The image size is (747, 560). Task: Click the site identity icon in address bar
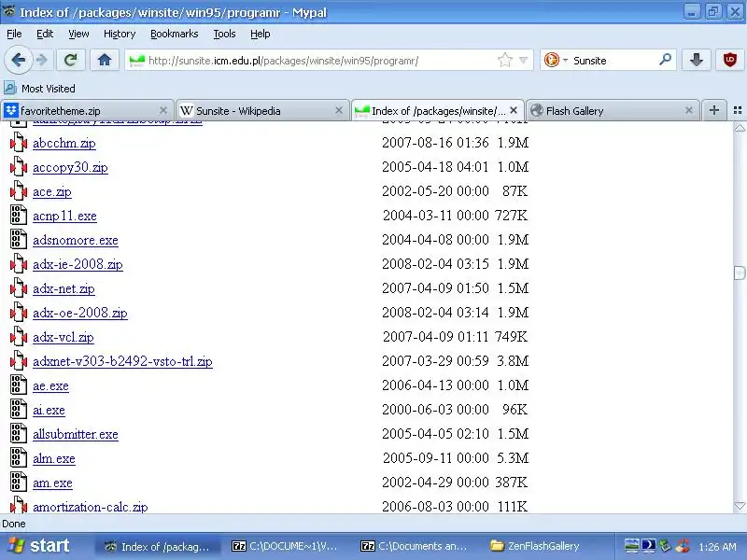[x=136, y=61]
